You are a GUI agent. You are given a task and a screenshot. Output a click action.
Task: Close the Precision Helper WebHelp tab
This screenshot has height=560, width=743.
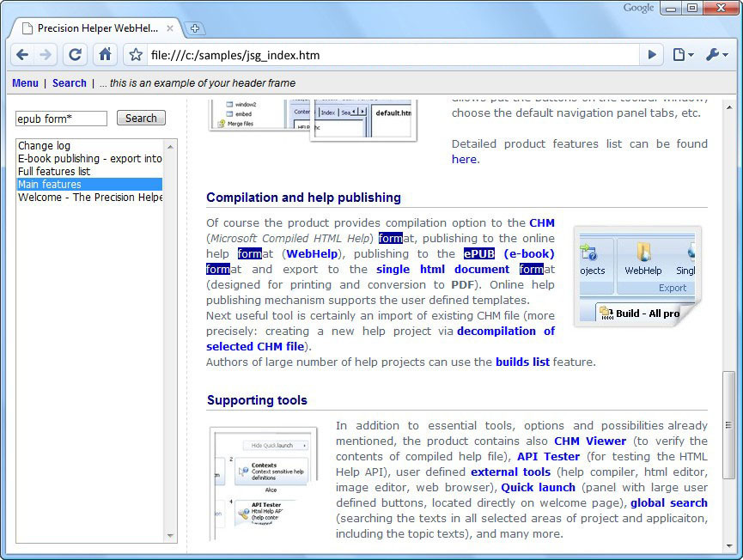pyautogui.click(x=169, y=28)
